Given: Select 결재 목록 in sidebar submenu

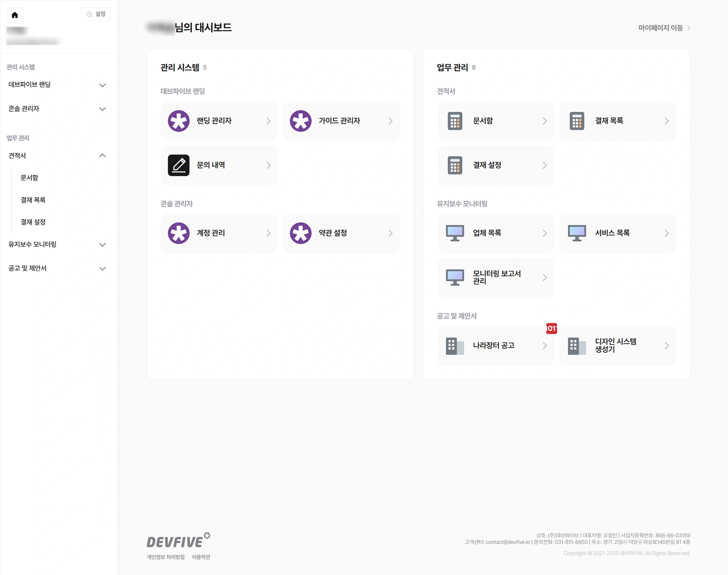Looking at the screenshot, I should click(33, 200).
